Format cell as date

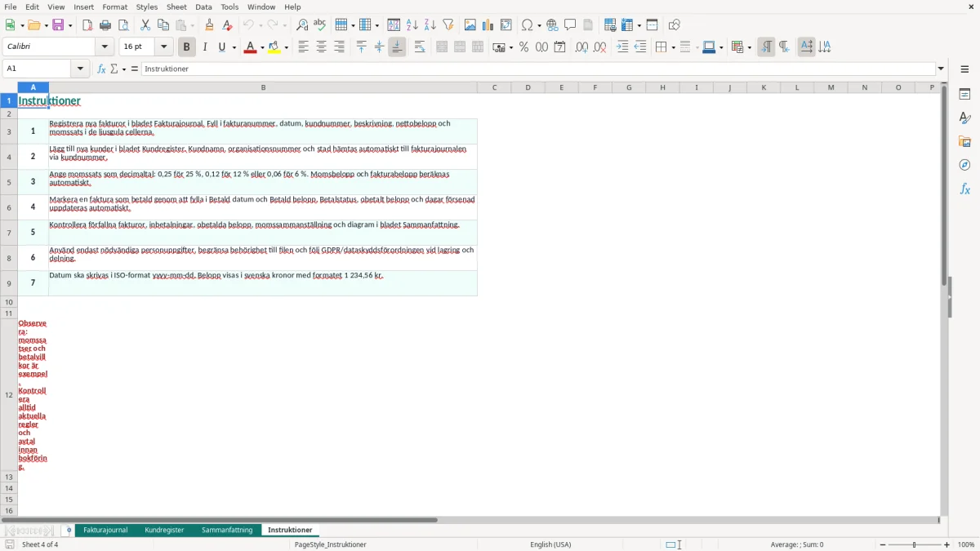560,47
